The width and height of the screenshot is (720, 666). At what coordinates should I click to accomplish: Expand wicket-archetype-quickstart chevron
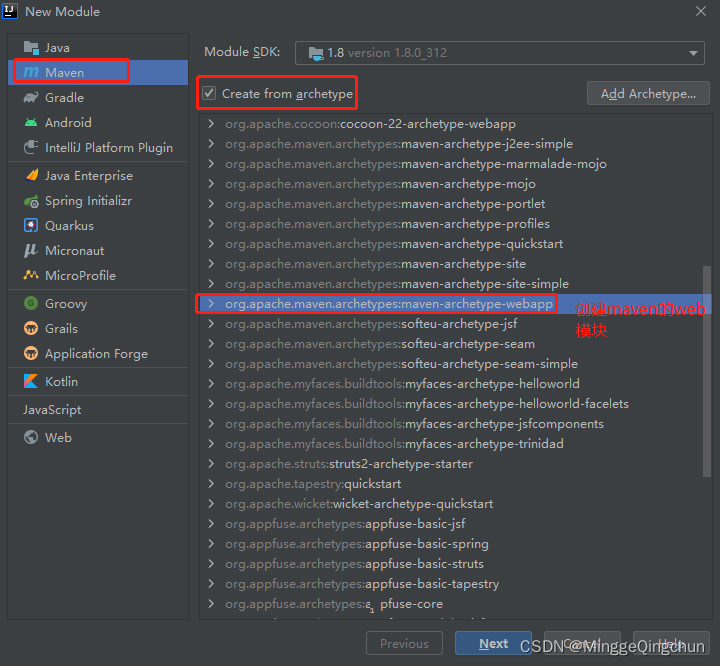pos(211,503)
